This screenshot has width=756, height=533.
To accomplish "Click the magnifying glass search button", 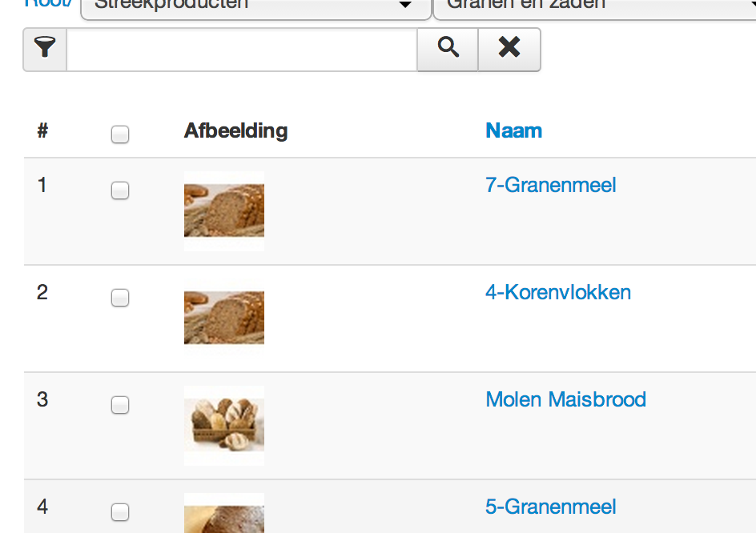I will (x=448, y=50).
